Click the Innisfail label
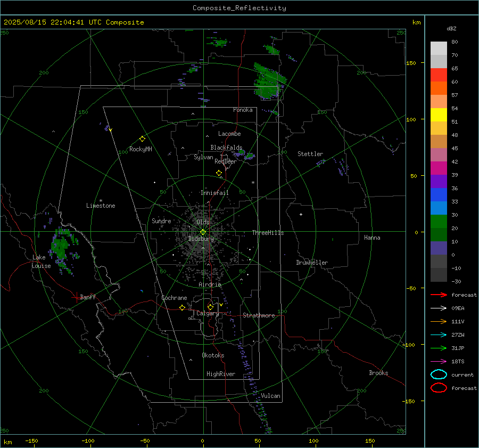The image size is (479, 448). (214, 193)
